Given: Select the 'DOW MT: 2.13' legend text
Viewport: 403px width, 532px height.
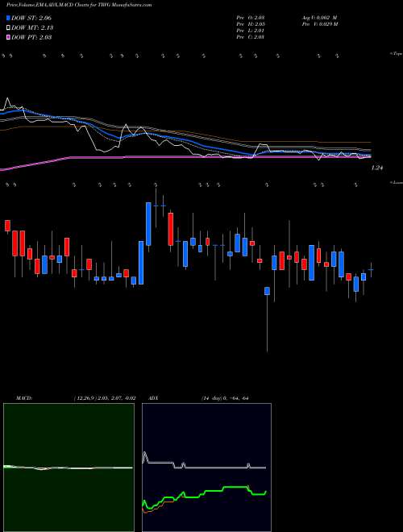Looking at the screenshot, I should pyautogui.click(x=32, y=28).
